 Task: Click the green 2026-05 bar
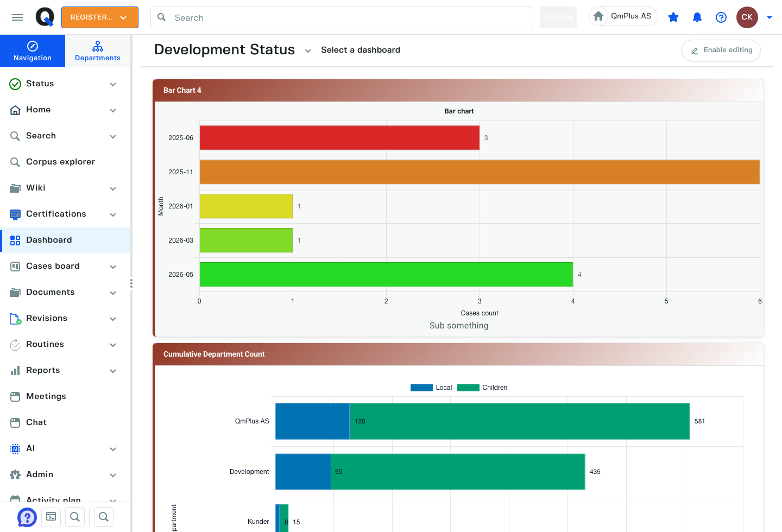(x=386, y=275)
